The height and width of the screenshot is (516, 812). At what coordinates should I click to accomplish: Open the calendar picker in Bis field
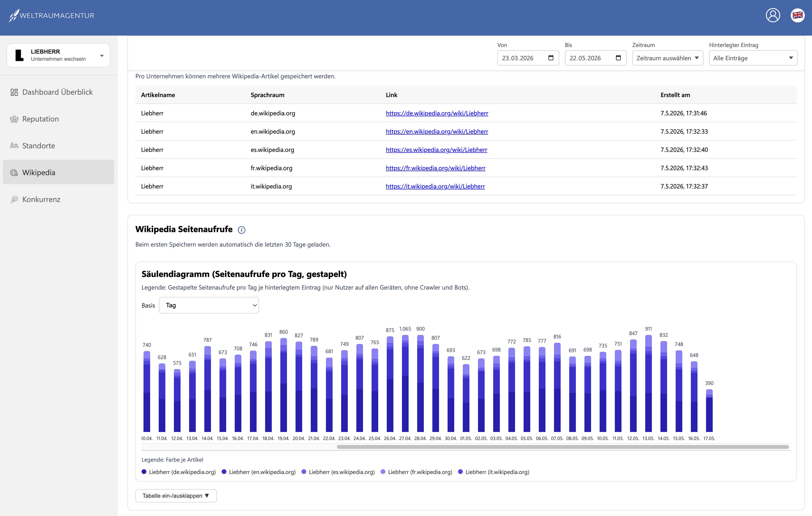[618, 58]
